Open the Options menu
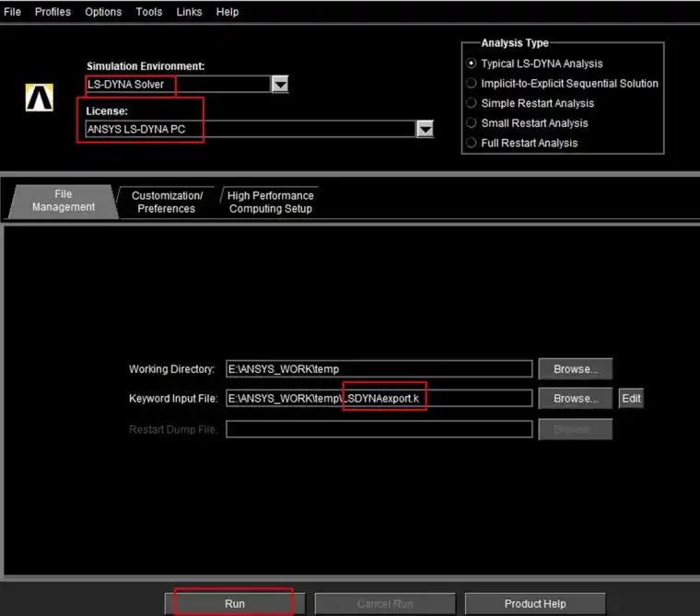This screenshot has height=616, width=700. click(x=103, y=12)
